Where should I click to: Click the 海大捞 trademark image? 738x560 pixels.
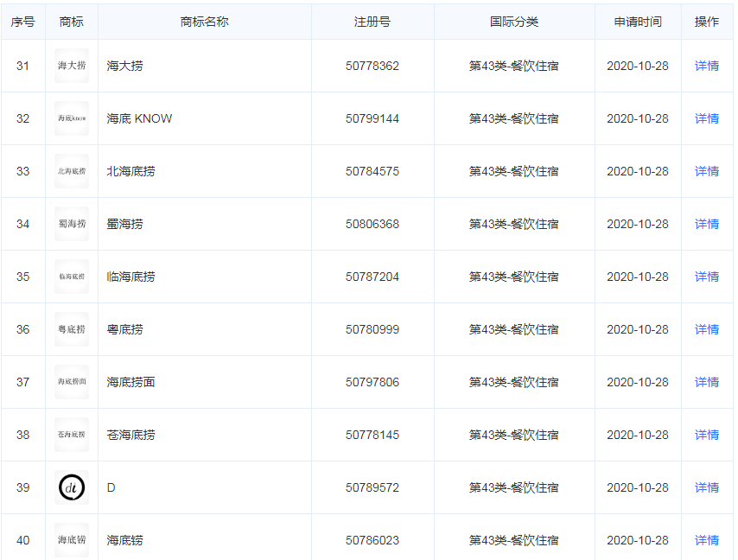tap(72, 65)
